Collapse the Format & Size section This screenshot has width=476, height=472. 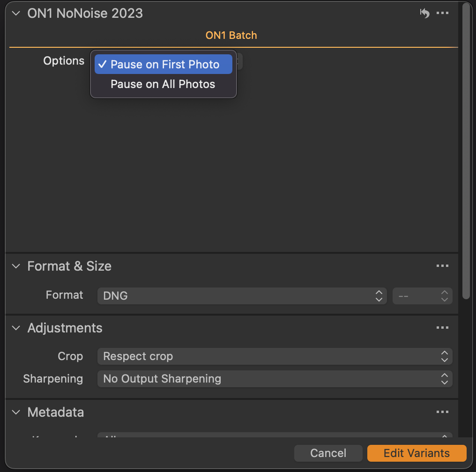tap(16, 266)
